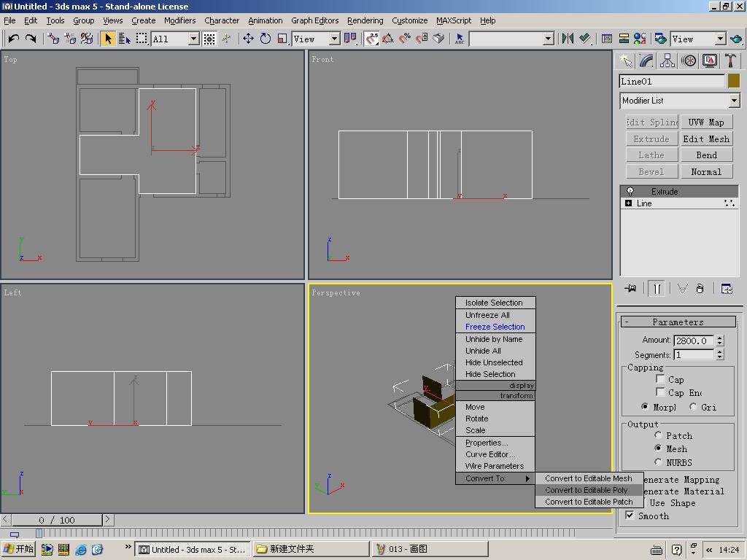Click the UVW Map modifier button
The width and height of the screenshot is (747, 560).
coord(706,122)
